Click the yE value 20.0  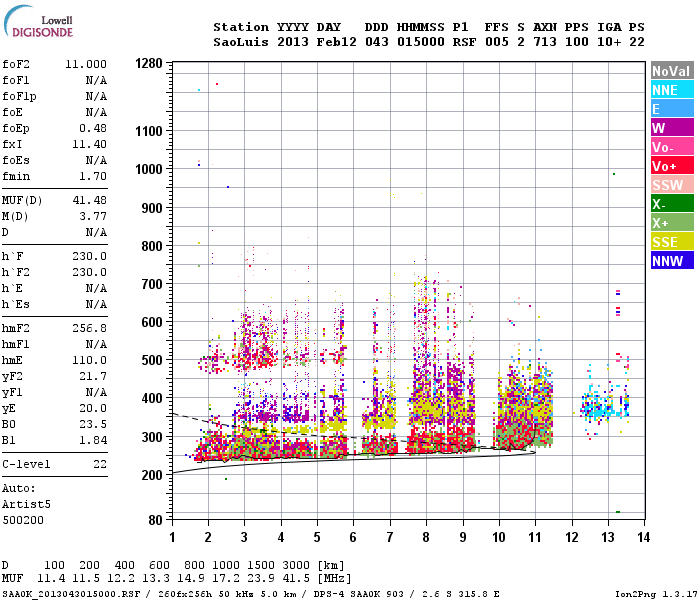pos(93,408)
